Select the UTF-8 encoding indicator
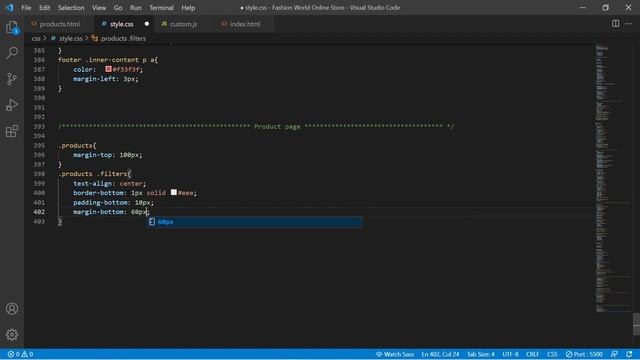 pyautogui.click(x=510, y=354)
